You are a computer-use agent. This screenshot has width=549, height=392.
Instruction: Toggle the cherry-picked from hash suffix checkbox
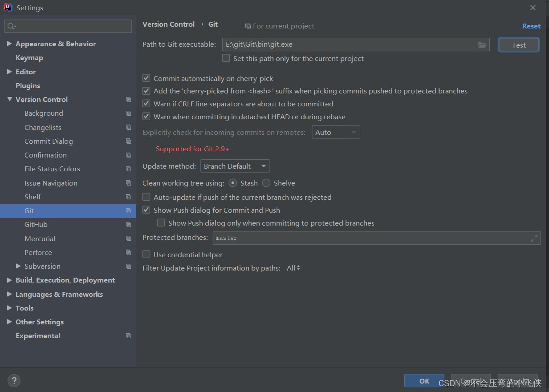point(146,91)
